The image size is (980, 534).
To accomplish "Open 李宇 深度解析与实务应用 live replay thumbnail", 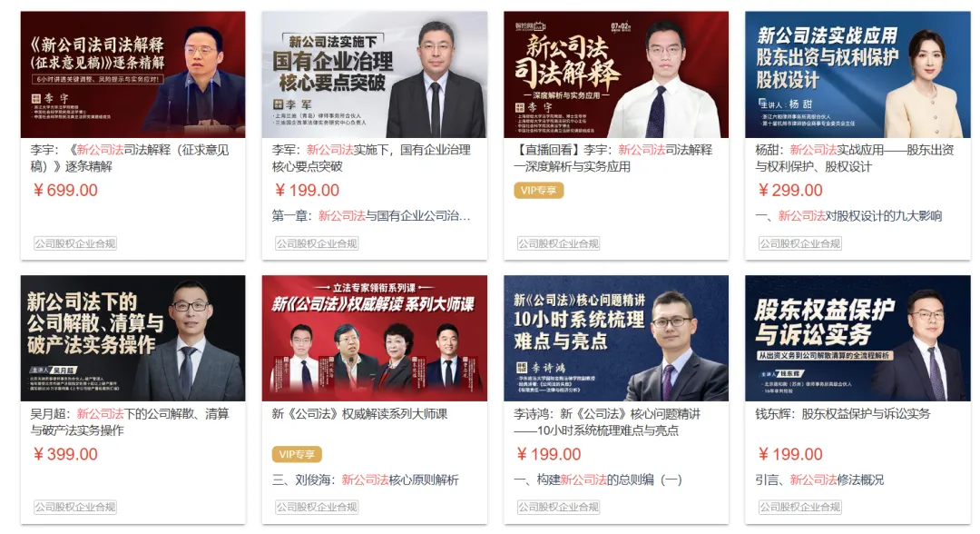I will click(x=616, y=74).
